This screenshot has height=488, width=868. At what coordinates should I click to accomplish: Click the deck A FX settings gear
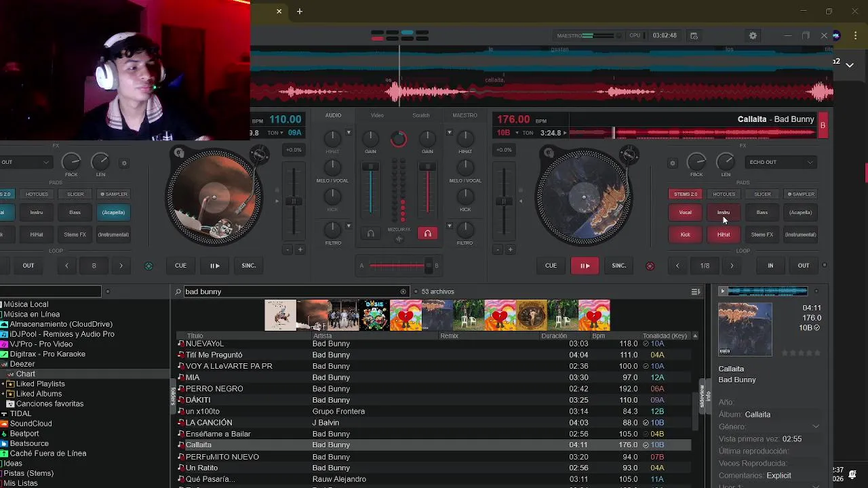124,163
